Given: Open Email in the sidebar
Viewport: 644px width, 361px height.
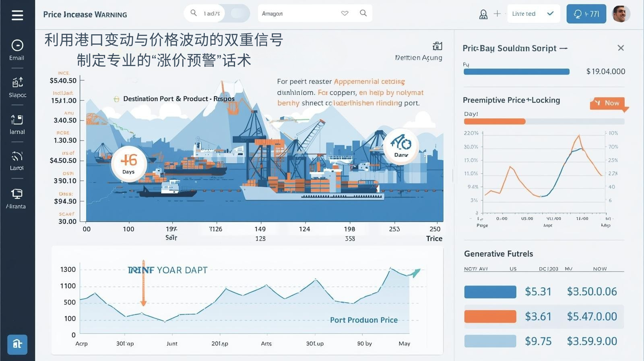Looking at the screenshot, I should tap(17, 50).
